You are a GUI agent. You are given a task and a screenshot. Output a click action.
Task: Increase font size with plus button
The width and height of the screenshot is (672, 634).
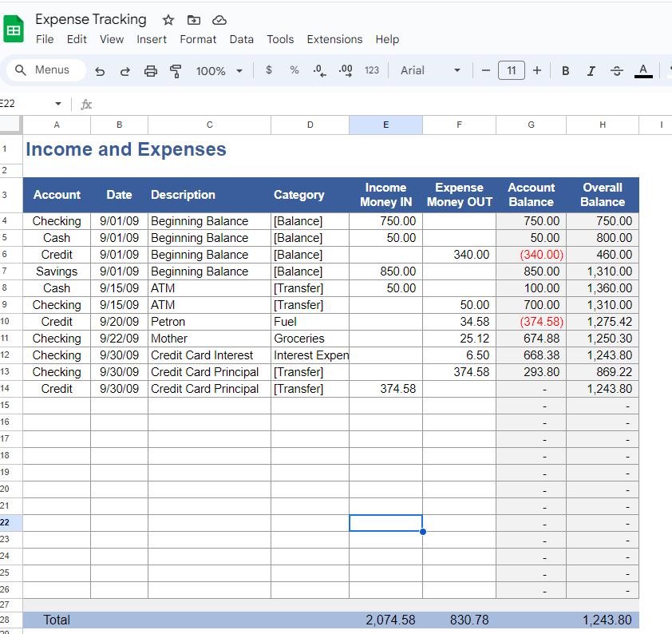pos(537,70)
